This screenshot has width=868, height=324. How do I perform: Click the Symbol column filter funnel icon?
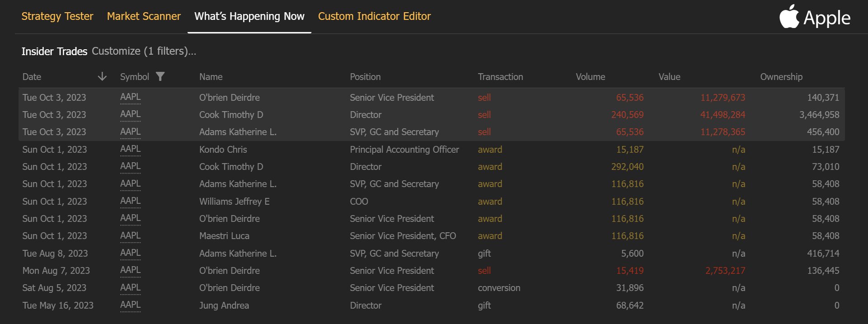160,77
